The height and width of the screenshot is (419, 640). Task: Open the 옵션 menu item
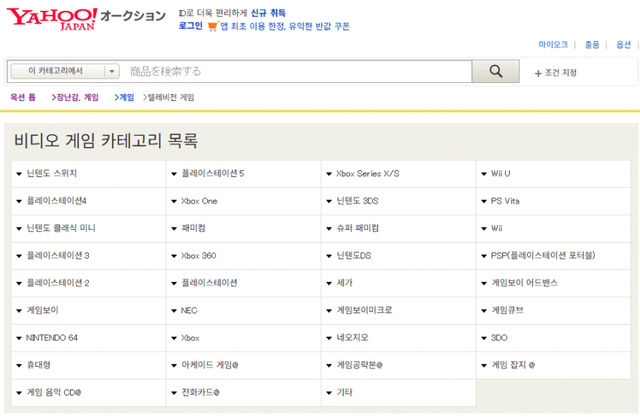pyautogui.click(x=624, y=45)
